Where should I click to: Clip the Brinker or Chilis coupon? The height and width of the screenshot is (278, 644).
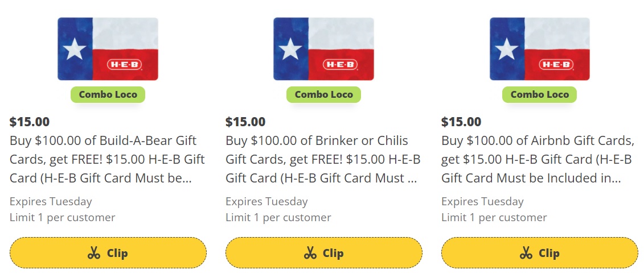(324, 253)
